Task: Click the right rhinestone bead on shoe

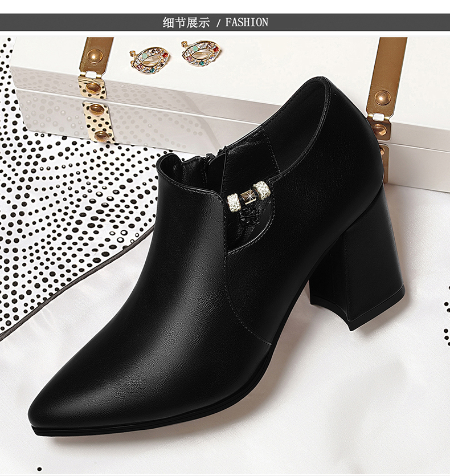Action: [x=261, y=190]
